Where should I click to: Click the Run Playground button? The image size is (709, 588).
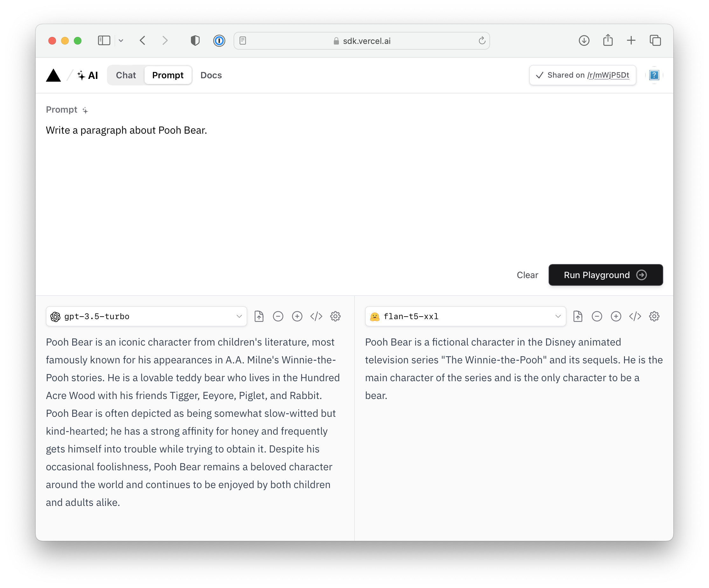(x=605, y=275)
